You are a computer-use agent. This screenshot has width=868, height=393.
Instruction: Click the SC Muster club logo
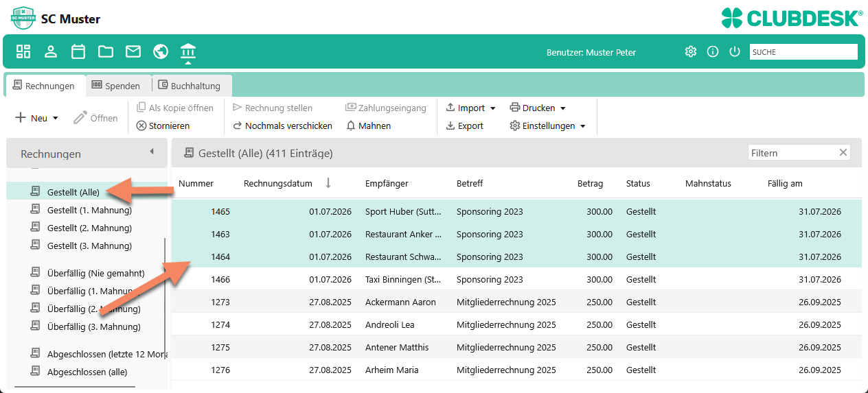[x=23, y=19]
